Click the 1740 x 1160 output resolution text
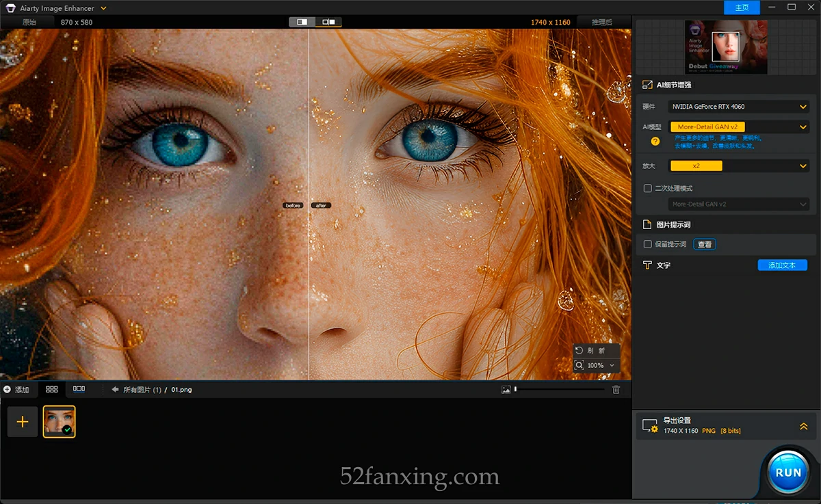Viewport: 821px width, 504px height. 550,22
